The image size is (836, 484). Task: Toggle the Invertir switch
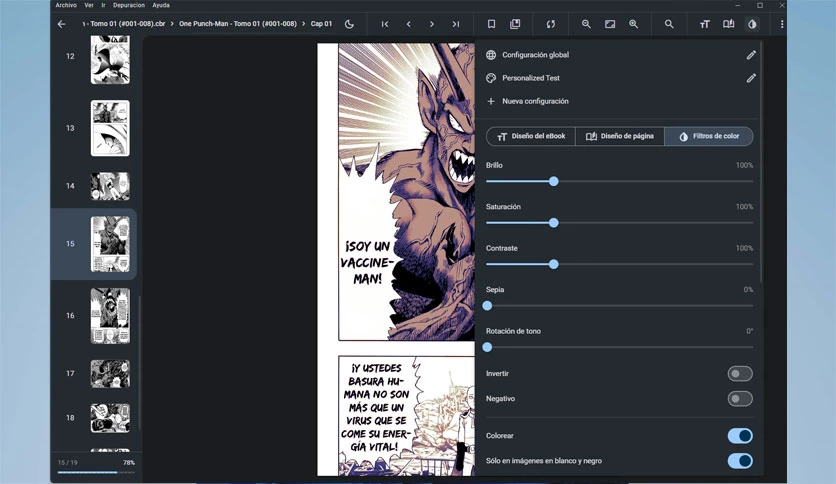(x=740, y=374)
